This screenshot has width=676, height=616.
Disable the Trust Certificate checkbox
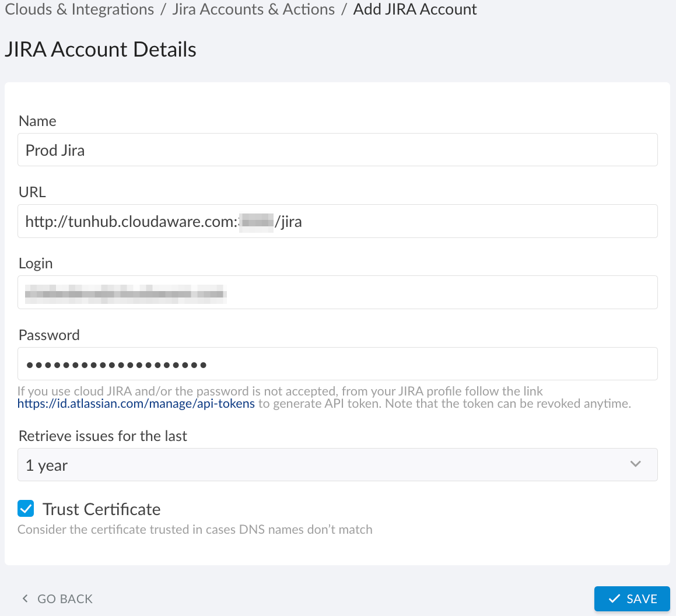(25, 509)
